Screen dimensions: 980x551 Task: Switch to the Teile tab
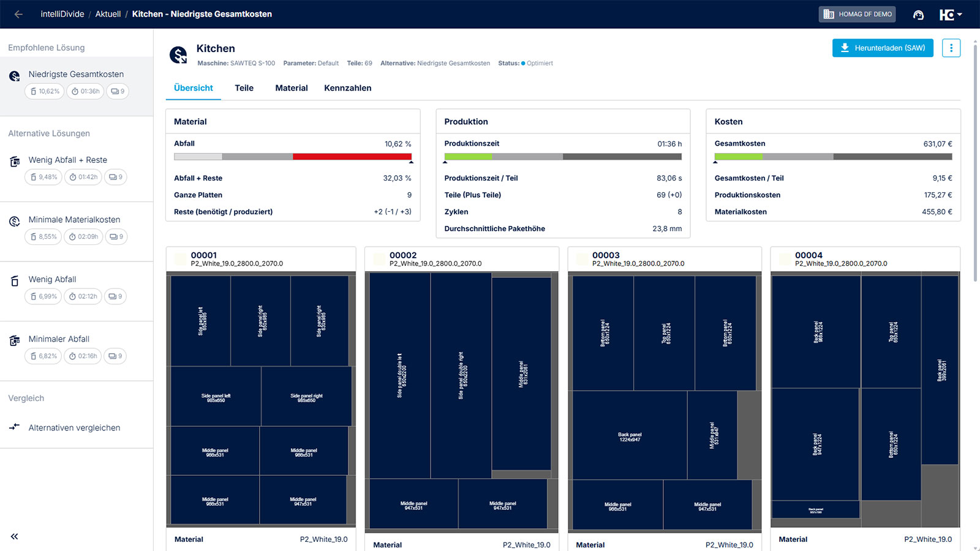(244, 88)
